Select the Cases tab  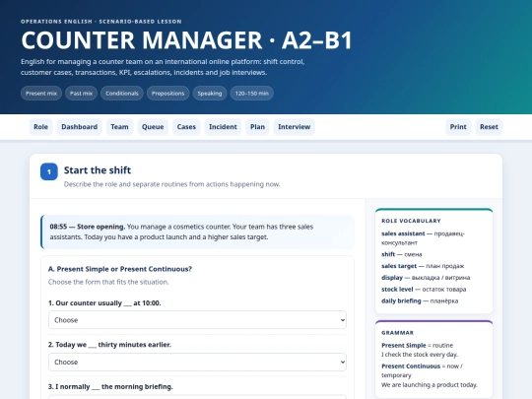click(186, 127)
